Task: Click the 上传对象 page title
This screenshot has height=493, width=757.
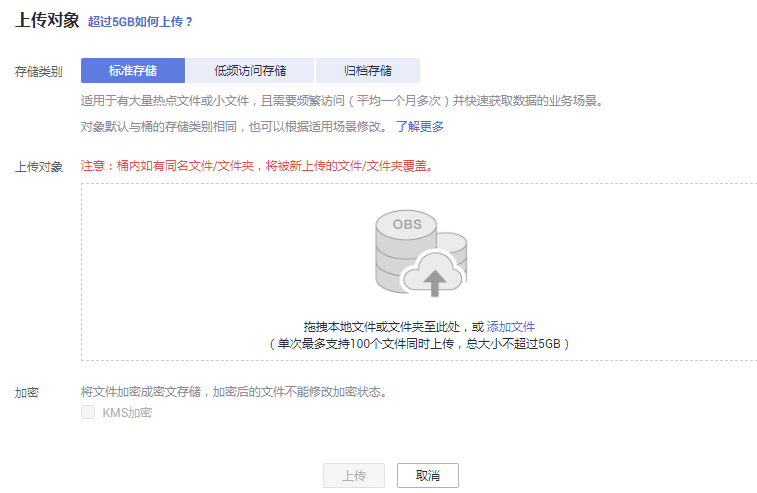Action: pyautogui.click(x=46, y=20)
